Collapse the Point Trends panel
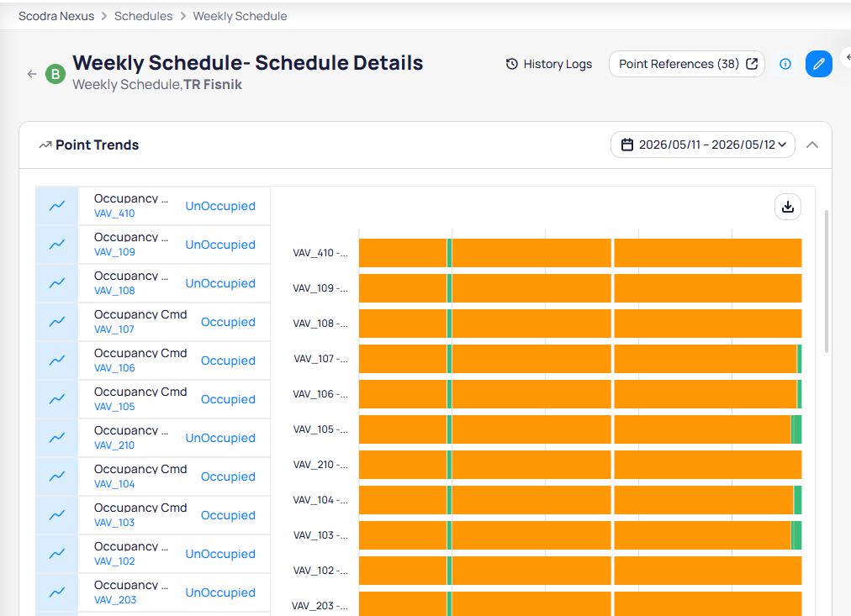Image resolution: width=851 pixels, height=616 pixels. 812,145
